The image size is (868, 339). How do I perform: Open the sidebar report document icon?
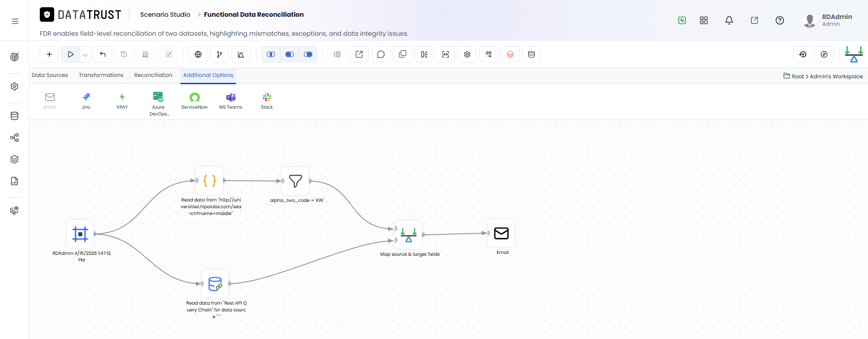point(14,181)
